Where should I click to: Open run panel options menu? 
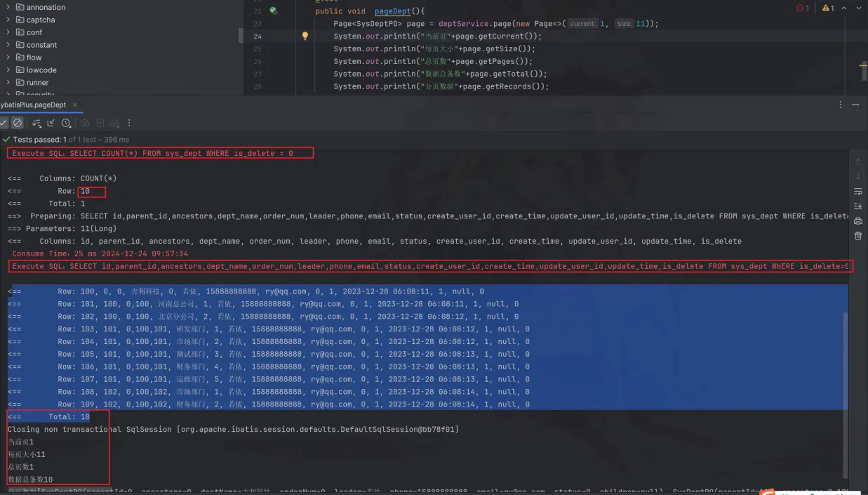point(841,105)
